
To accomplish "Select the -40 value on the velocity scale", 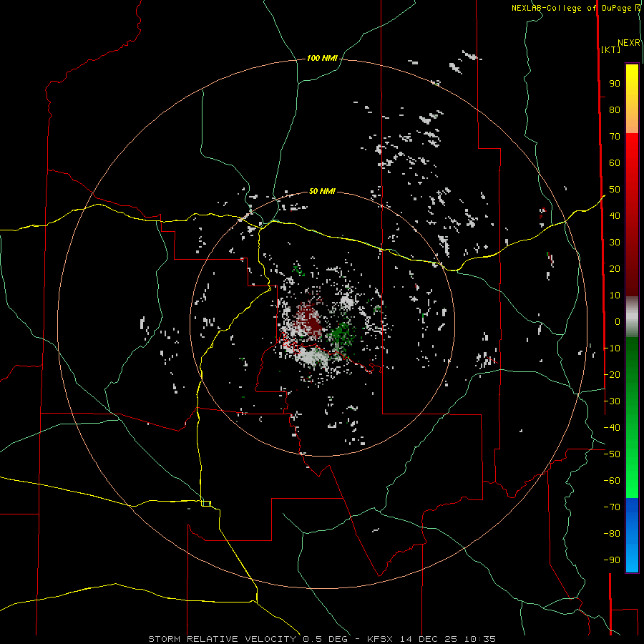I will (x=612, y=428).
